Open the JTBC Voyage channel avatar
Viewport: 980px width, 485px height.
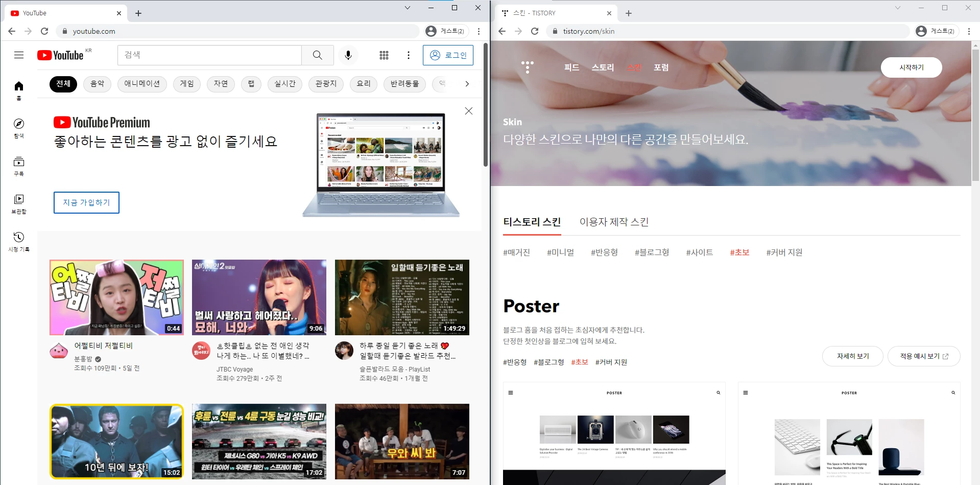coord(201,351)
